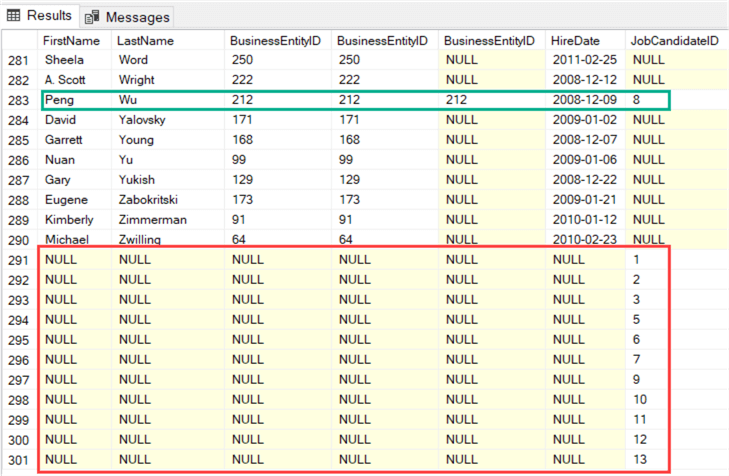This screenshot has width=729, height=476.
Task: Click the HireDate cell '2008-12-22'
Action: [x=585, y=180]
